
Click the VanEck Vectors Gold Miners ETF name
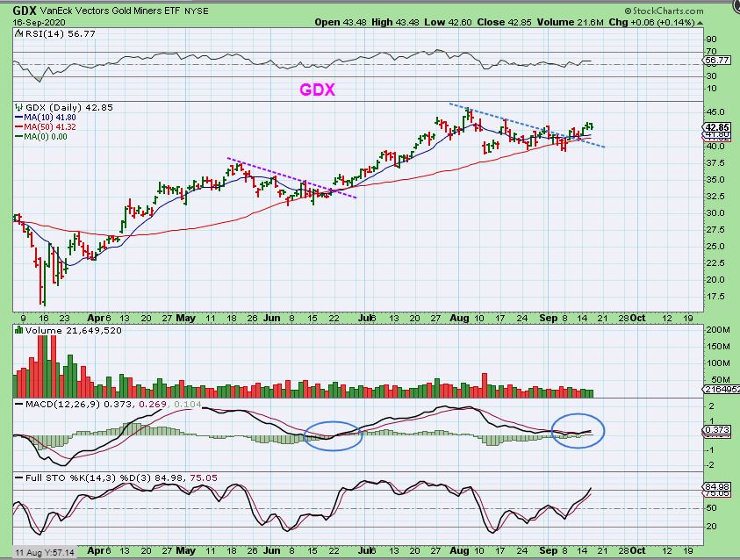click(x=111, y=11)
